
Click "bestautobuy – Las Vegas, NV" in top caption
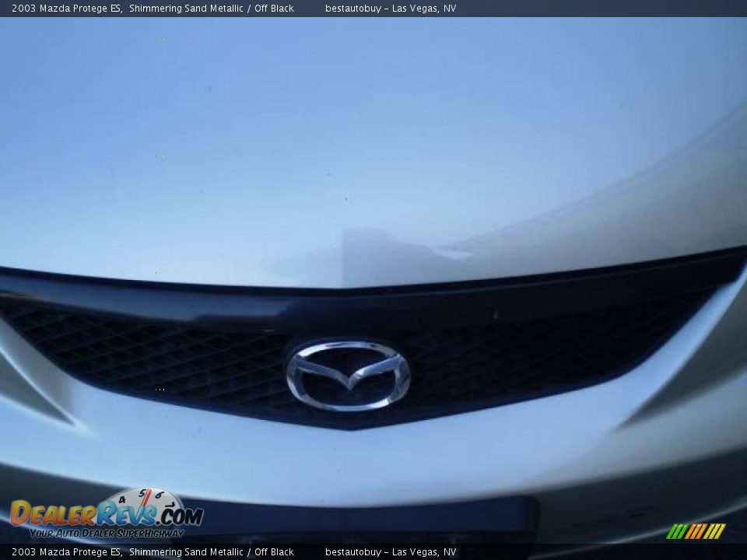tap(391, 9)
